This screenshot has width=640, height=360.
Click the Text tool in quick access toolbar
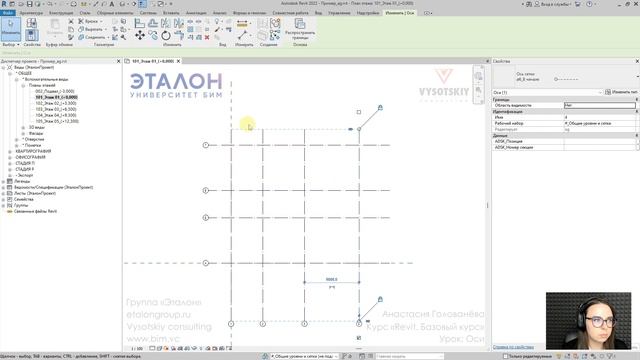[111, 4]
